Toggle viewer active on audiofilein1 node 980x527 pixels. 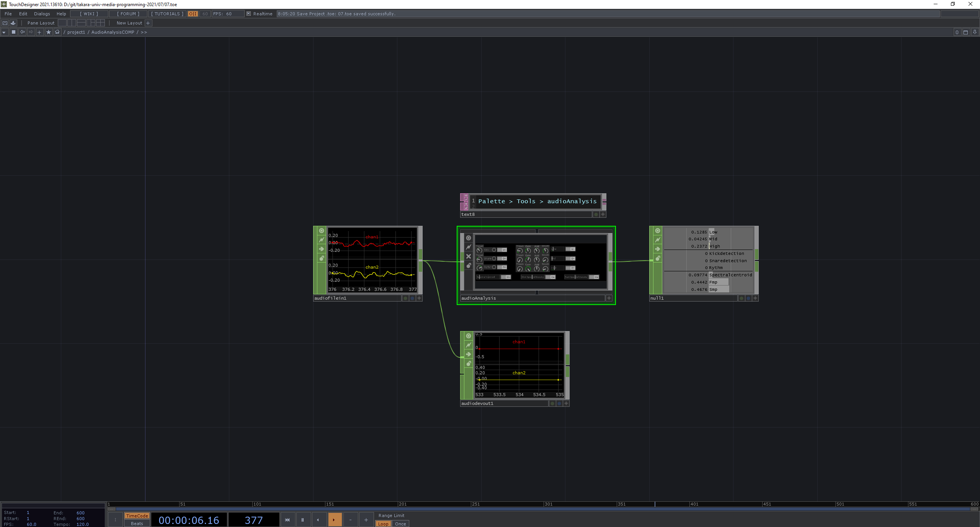point(322,231)
